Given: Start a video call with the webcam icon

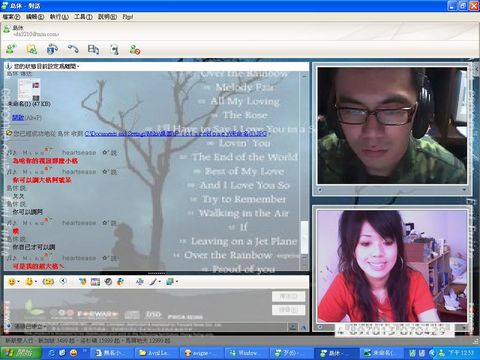Looking at the screenshot, I should (x=52, y=49).
